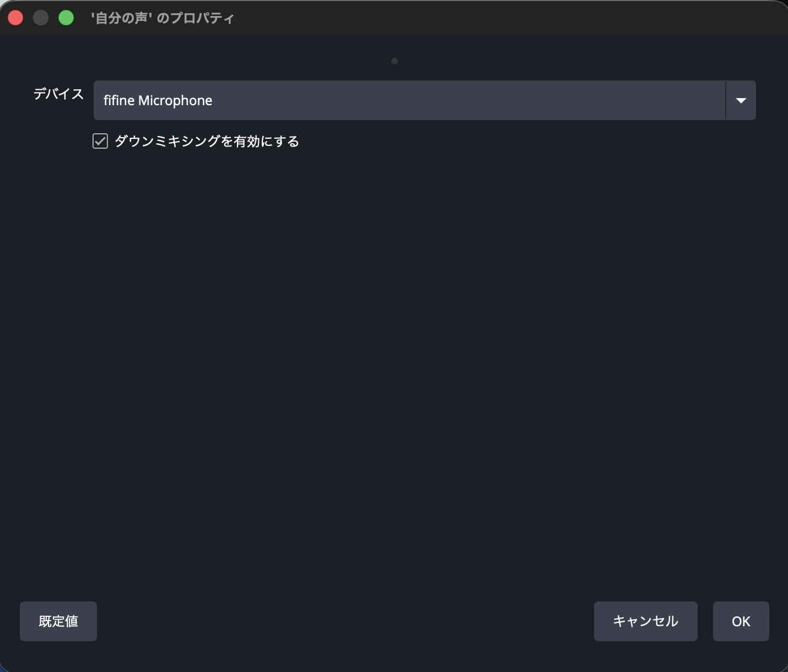This screenshot has width=788, height=672.
Task: Open the fifine Microphone device selector
Action: 424,100
